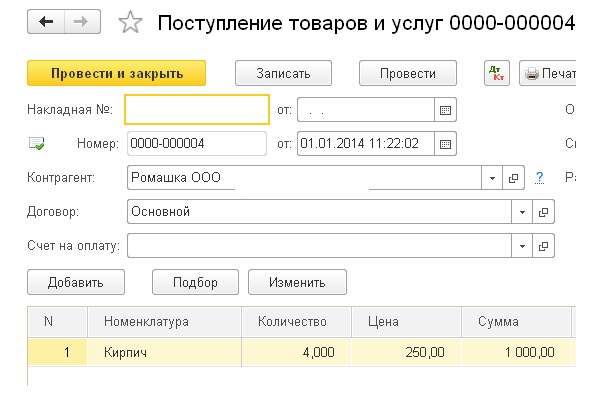Open calendar for document Номер date

(x=445, y=144)
